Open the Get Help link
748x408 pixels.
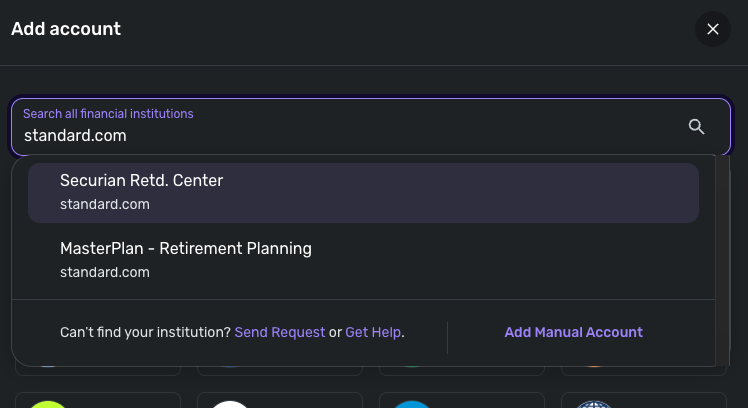tap(373, 332)
